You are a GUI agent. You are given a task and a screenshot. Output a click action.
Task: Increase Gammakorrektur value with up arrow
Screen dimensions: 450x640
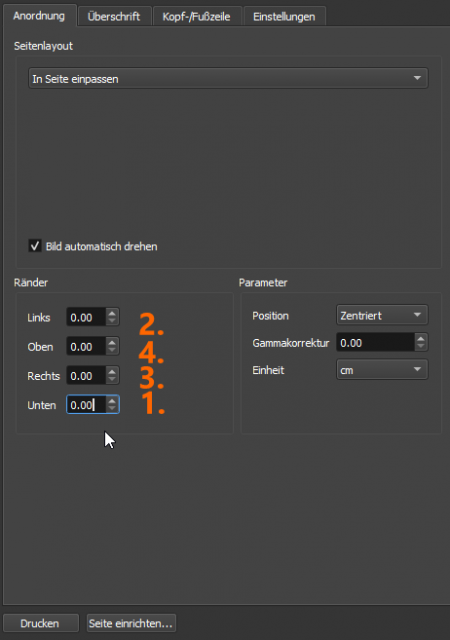(421, 338)
